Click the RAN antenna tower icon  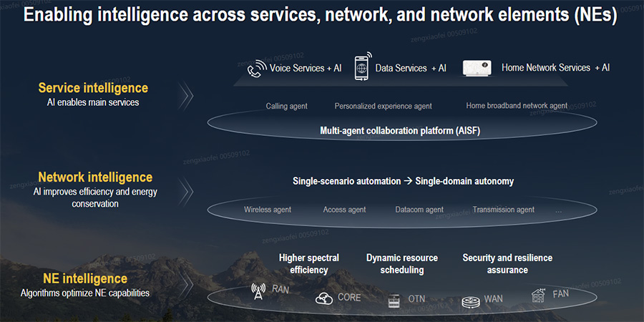(x=258, y=292)
